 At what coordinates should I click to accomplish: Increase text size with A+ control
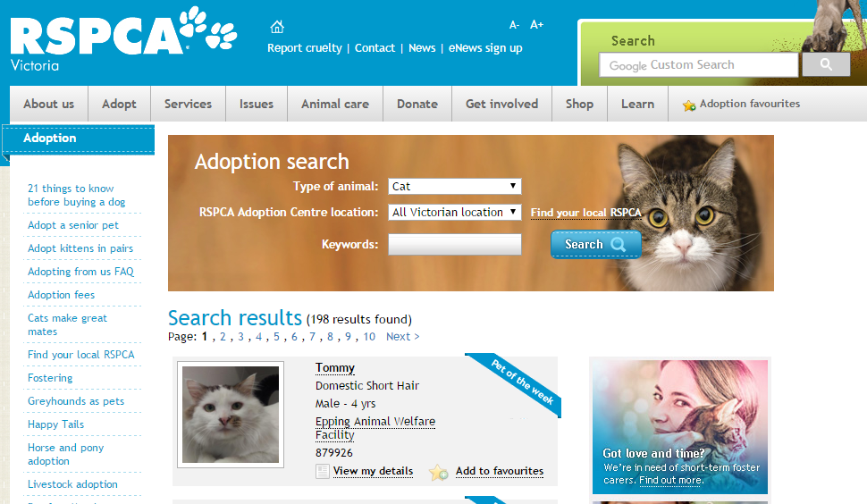(536, 24)
